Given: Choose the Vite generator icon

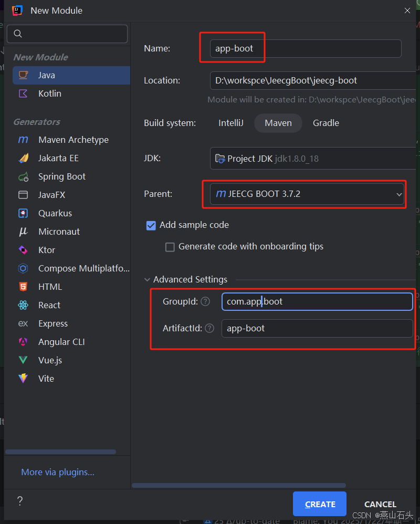Looking at the screenshot, I should (x=23, y=379).
